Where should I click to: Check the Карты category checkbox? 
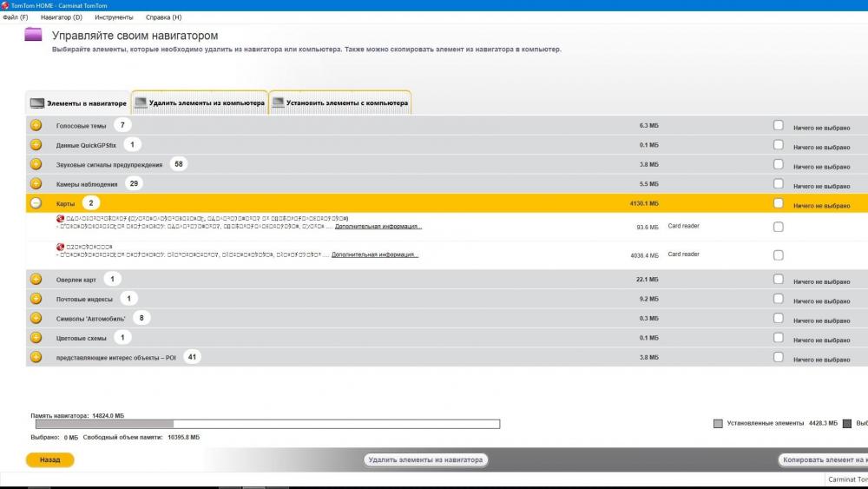(x=779, y=203)
